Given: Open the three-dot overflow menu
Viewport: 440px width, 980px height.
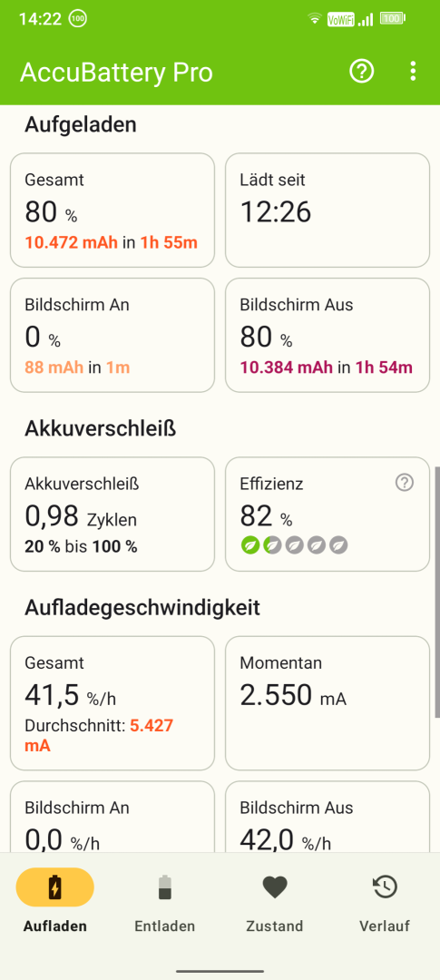Looking at the screenshot, I should [x=413, y=72].
